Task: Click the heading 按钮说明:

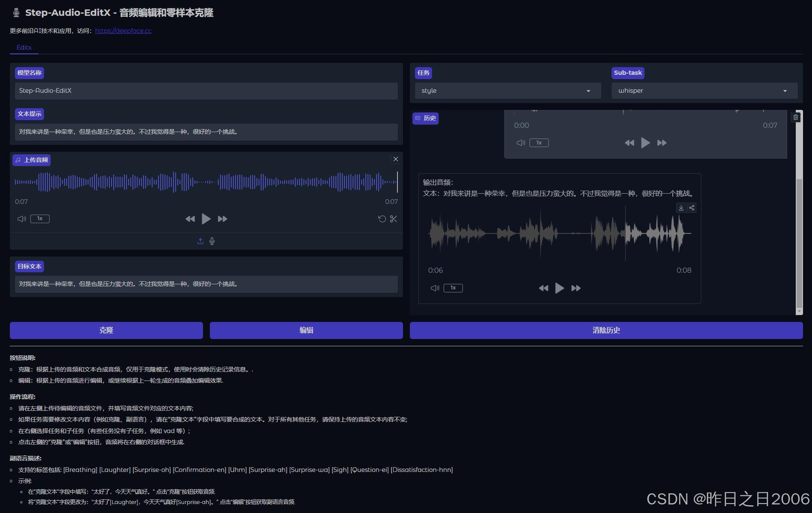Action: point(23,358)
